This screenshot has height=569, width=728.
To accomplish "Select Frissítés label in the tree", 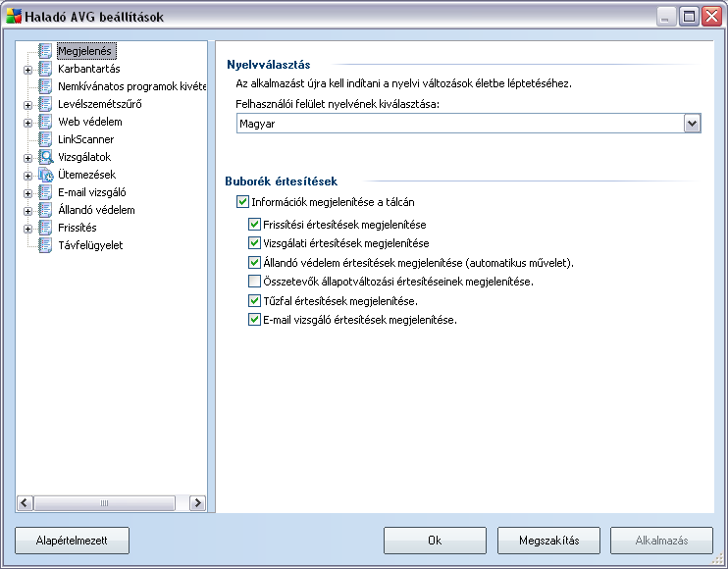I will (x=78, y=228).
